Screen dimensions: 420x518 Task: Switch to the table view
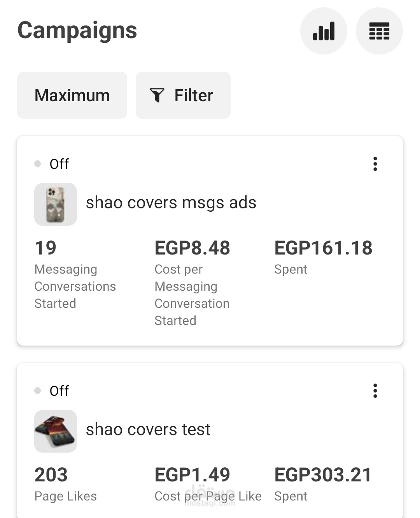[x=379, y=31]
